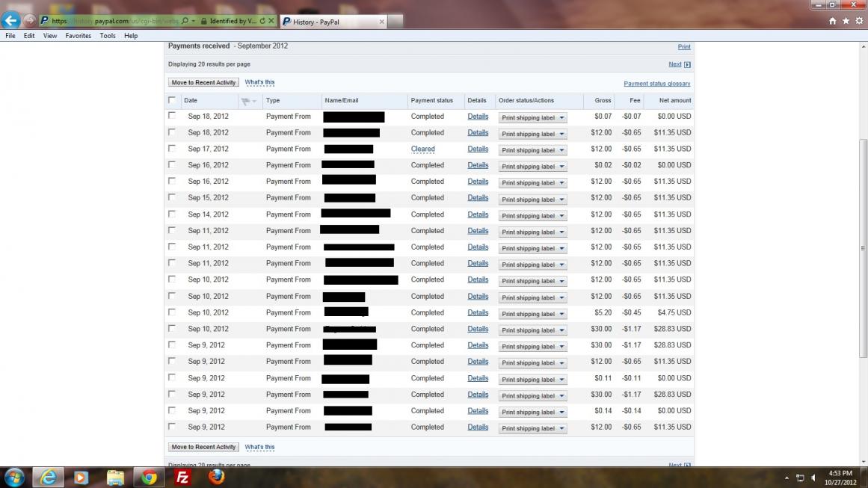Open the Help menu
868x488 pixels.
tap(131, 36)
